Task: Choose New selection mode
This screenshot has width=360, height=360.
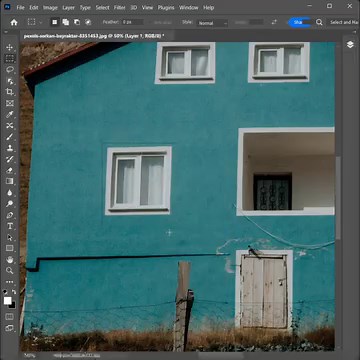Action: [x=55, y=22]
